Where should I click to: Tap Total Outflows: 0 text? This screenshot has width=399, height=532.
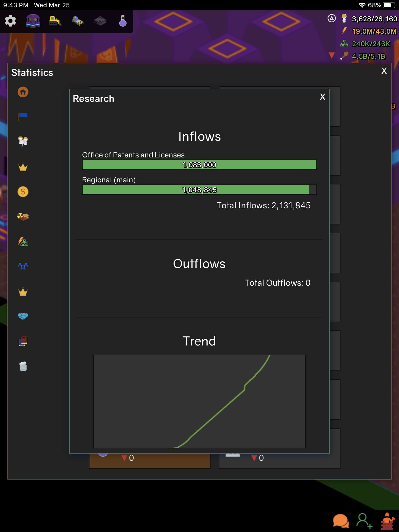click(x=277, y=283)
